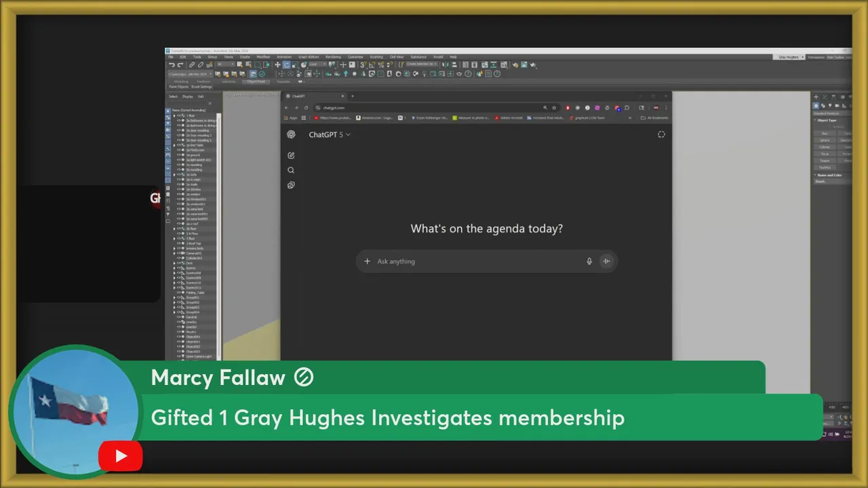Open the library icon in ChatGPT sidebar
Image resolution: width=868 pixels, height=488 pixels.
(x=291, y=185)
